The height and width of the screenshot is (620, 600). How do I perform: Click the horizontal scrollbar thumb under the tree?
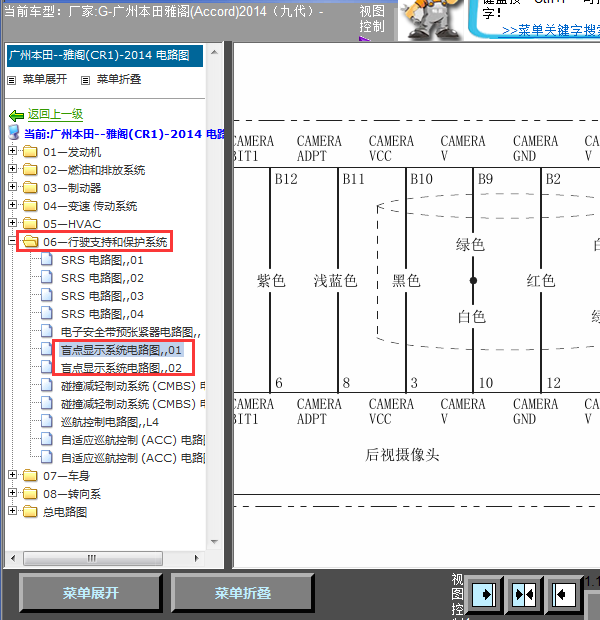(x=93, y=558)
